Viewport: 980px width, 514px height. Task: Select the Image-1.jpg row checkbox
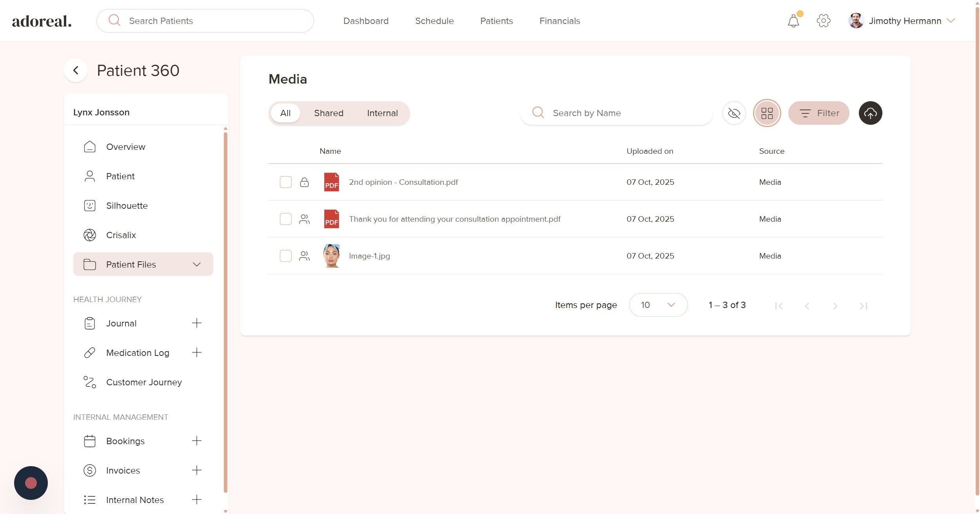click(285, 256)
